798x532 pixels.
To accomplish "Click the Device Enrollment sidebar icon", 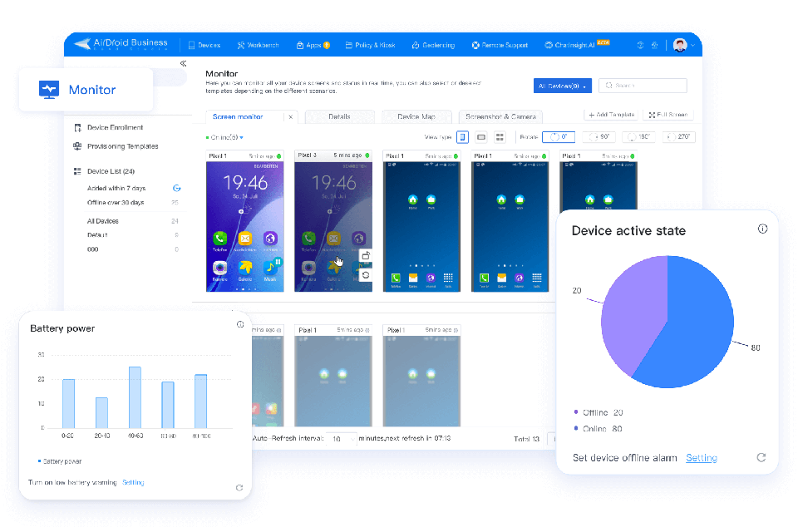I will (77, 128).
